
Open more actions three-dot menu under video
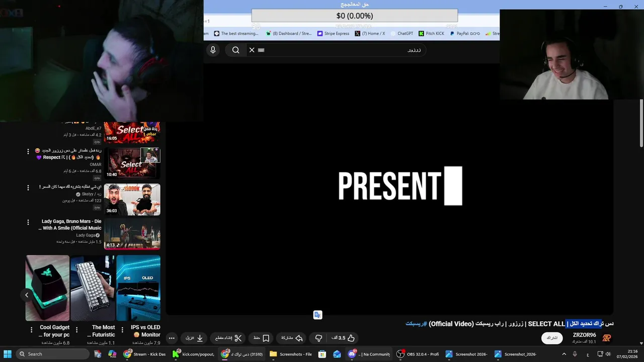pyautogui.click(x=172, y=338)
